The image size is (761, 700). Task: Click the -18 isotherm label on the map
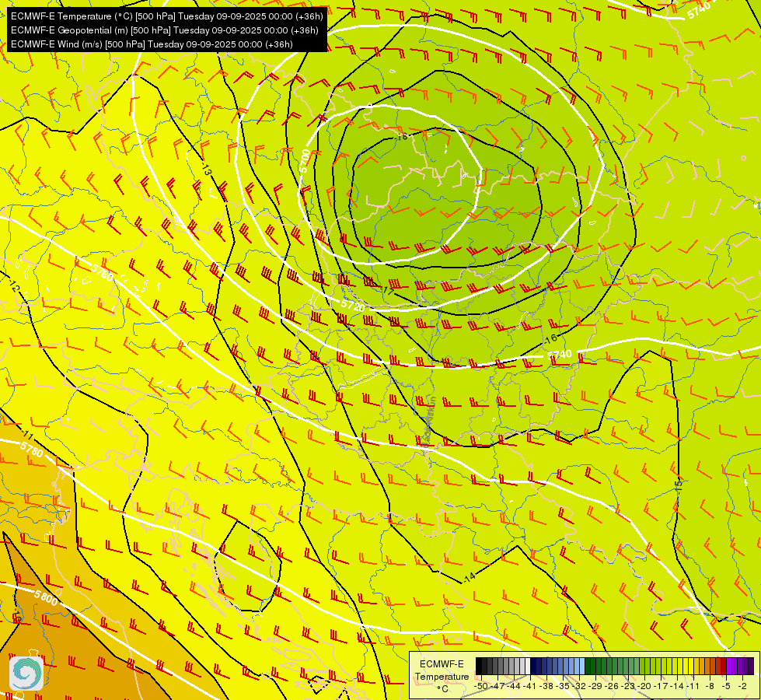click(x=402, y=137)
